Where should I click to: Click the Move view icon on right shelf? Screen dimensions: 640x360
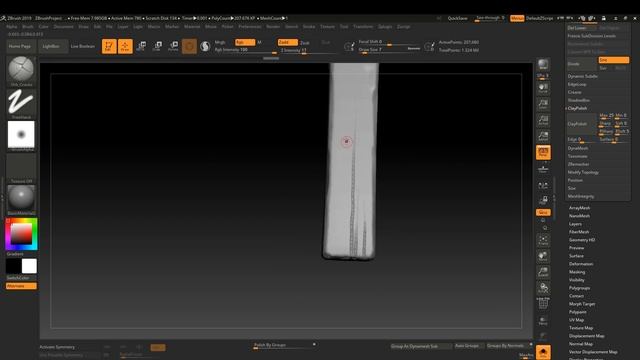[x=543, y=256]
